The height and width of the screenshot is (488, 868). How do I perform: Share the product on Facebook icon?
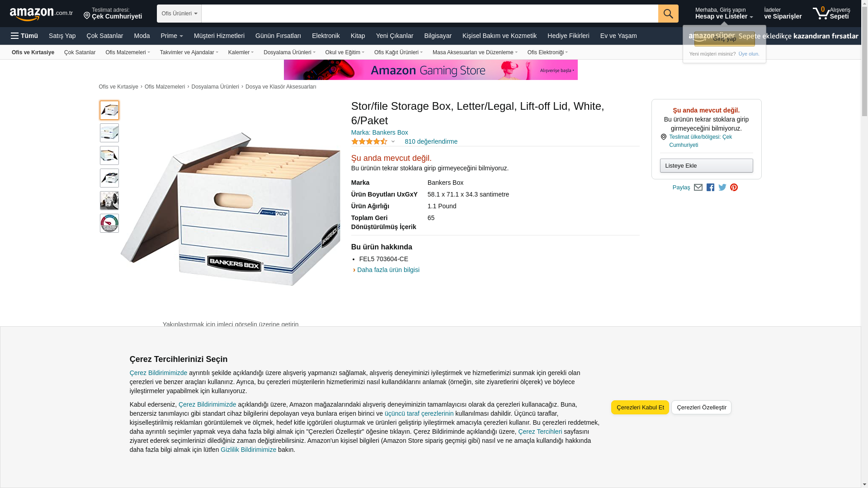click(710, 188)
